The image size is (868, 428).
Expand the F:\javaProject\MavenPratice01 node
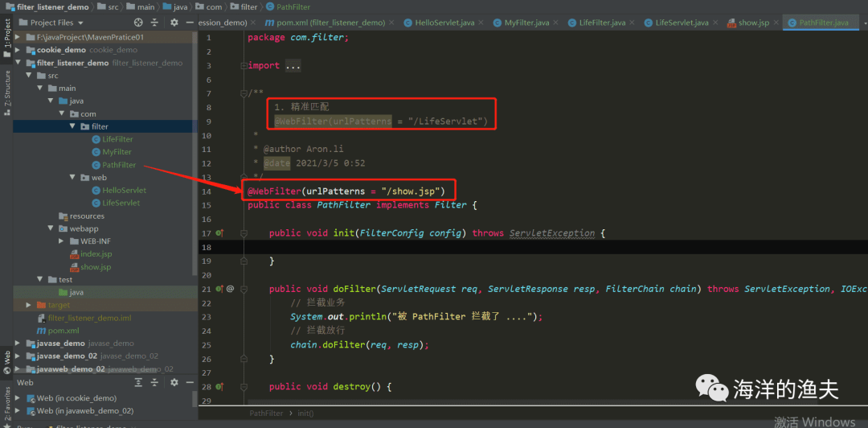[x=18, y=37]
